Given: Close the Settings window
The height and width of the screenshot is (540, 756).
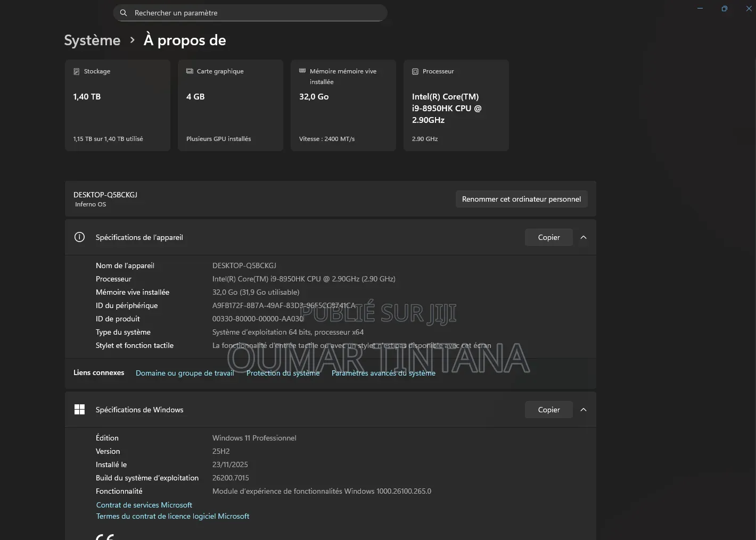Looking at the screenshot, I should point(749,9).
